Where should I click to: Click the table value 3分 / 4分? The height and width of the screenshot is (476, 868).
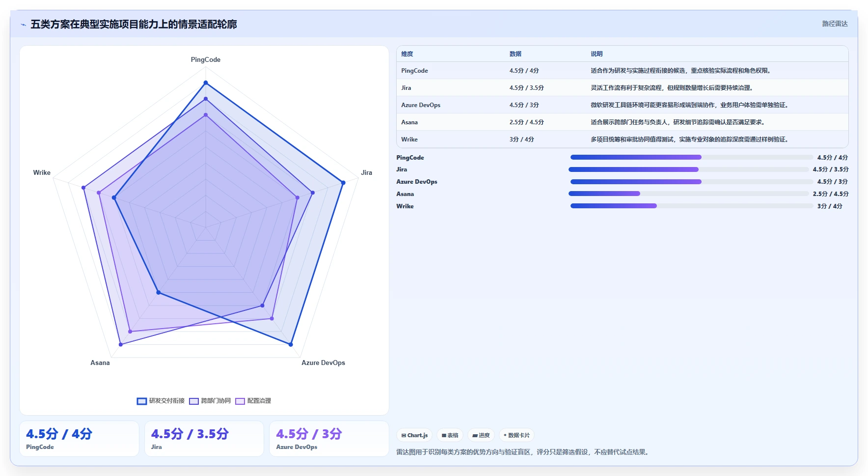[521, 140]
